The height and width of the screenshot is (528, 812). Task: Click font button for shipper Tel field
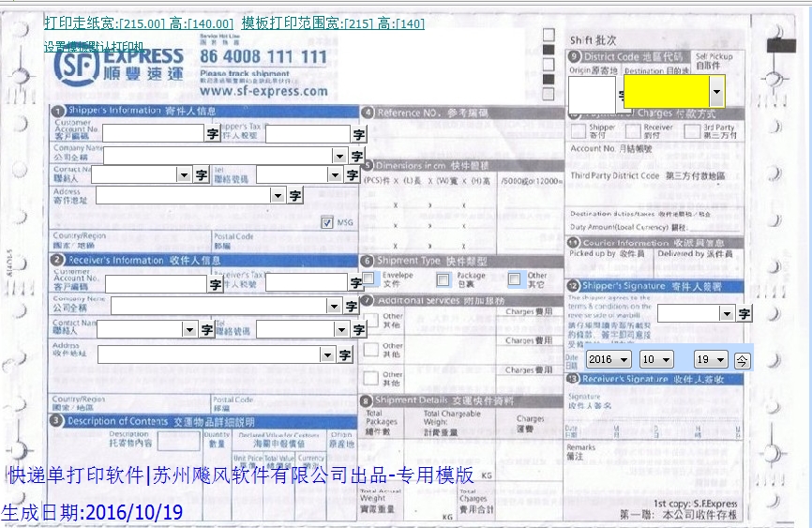(353, 175)
